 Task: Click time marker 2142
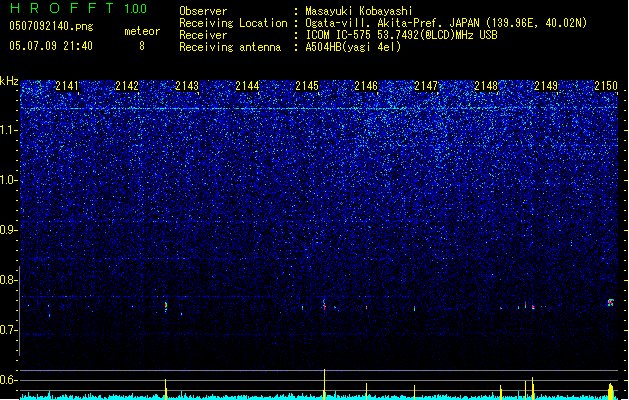pyautogui.click(x=127, y=85)
